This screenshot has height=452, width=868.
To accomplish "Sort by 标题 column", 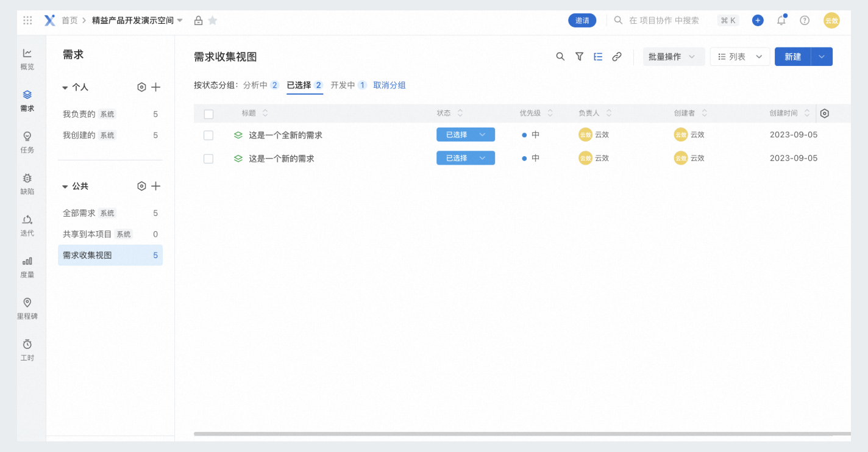I will pos(255,113).
